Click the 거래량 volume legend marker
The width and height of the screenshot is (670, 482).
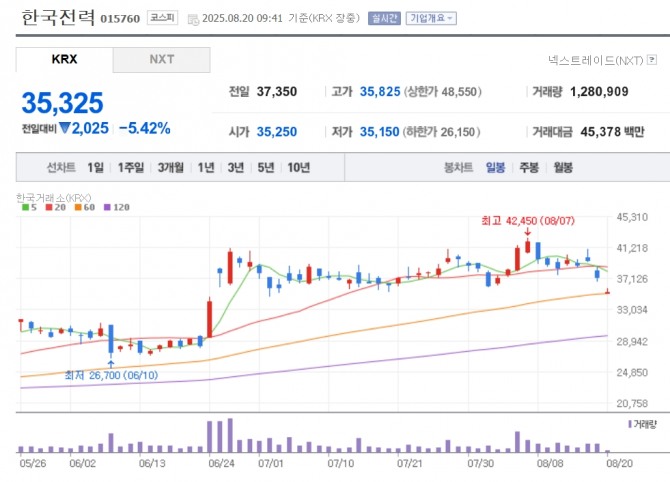click(628, 425)
